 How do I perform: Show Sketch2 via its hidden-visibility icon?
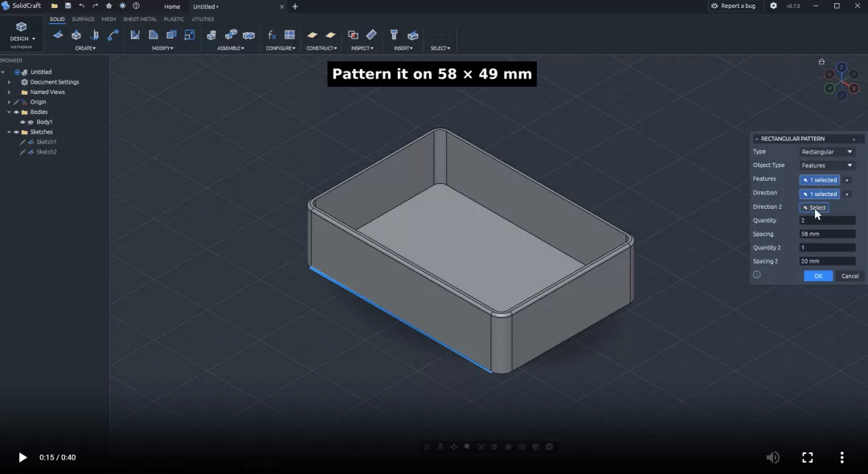(23, 152)
